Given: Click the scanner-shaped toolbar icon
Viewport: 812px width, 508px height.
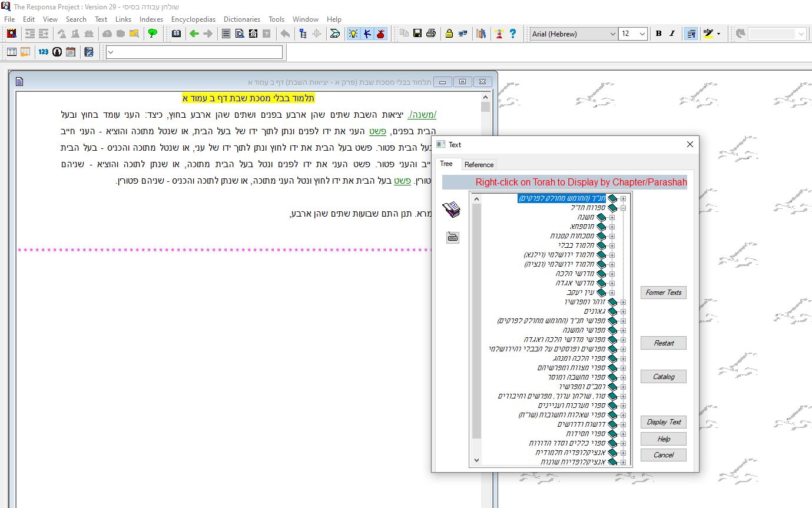Looking at the screenshot, I should [x=334, y=34].
